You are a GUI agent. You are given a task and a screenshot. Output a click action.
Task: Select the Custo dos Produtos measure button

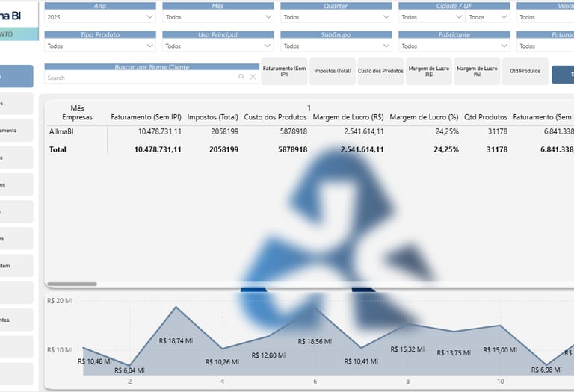coord(380,71)
